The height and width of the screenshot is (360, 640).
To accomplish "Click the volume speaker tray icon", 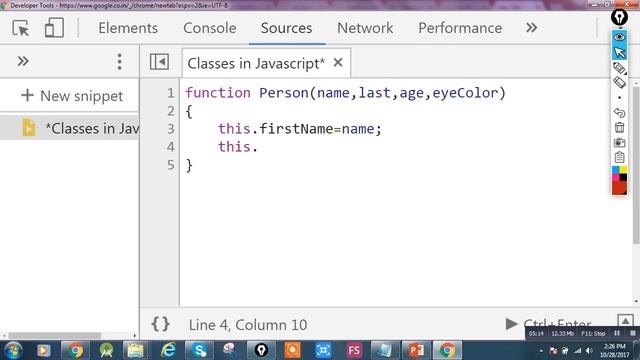I will click(589, 351).
